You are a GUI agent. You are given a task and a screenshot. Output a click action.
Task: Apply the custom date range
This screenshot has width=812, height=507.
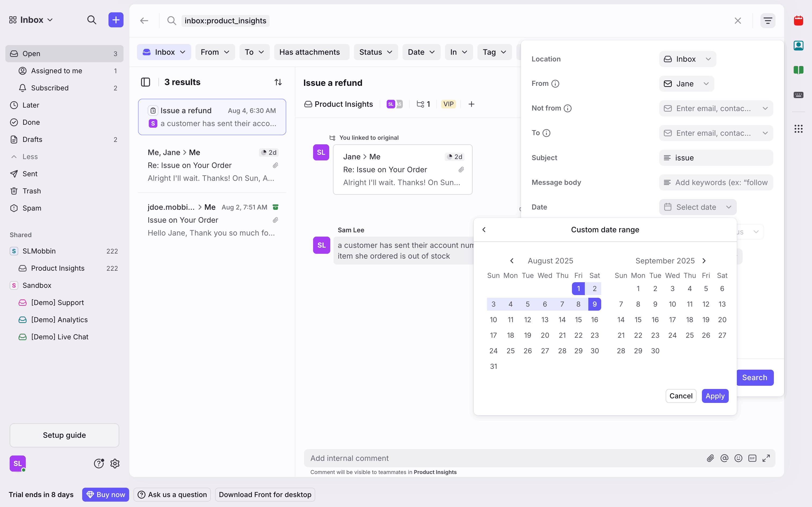(x=715, y=396)
